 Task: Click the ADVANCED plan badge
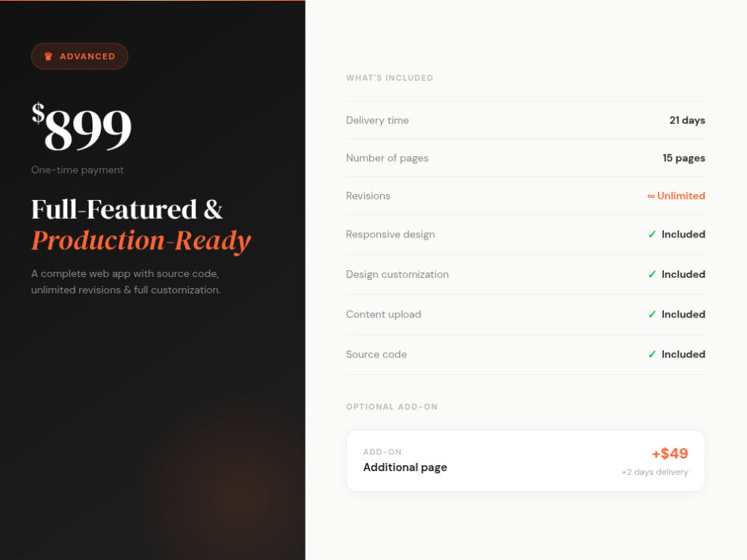(80, 56)
